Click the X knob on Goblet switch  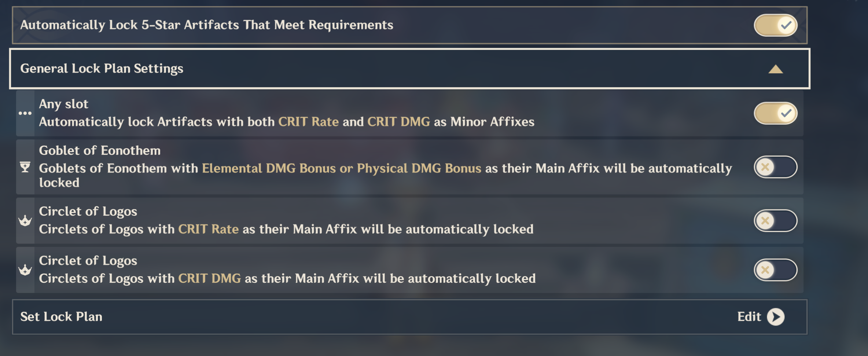pos(765,167)
